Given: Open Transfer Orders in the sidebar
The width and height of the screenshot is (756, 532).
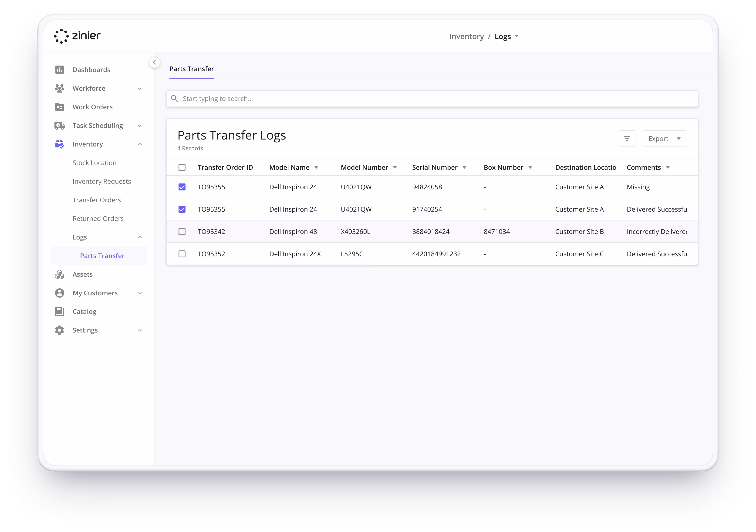Looking at the screenshot, I should pos(96,200).
